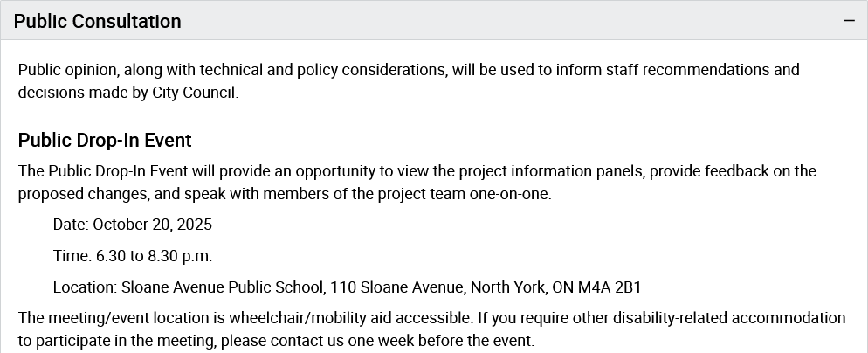The height and width of the screenshot is (353, 868).
Task: Select the October 20, 2025 date value
Action: click(x=153, y=225)
